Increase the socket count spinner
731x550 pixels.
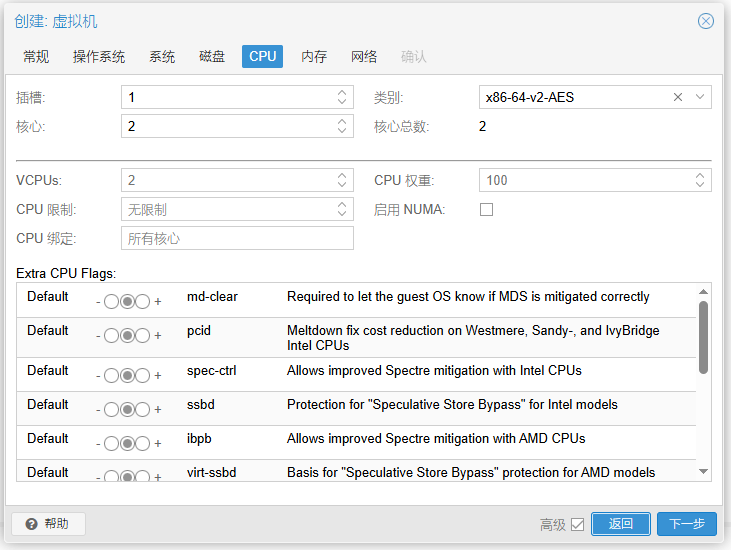[342, 92]
